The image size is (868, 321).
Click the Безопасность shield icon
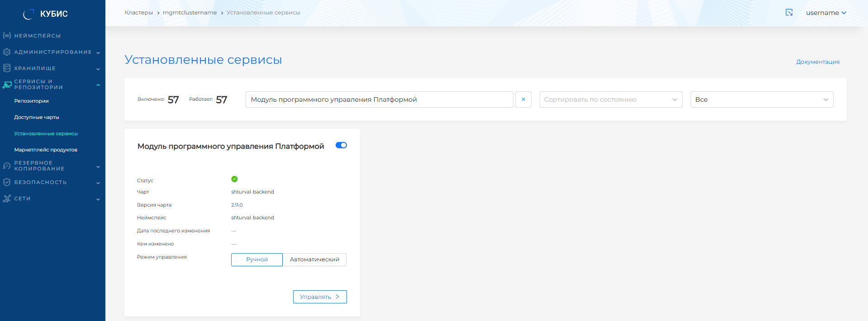pos(7,182)
